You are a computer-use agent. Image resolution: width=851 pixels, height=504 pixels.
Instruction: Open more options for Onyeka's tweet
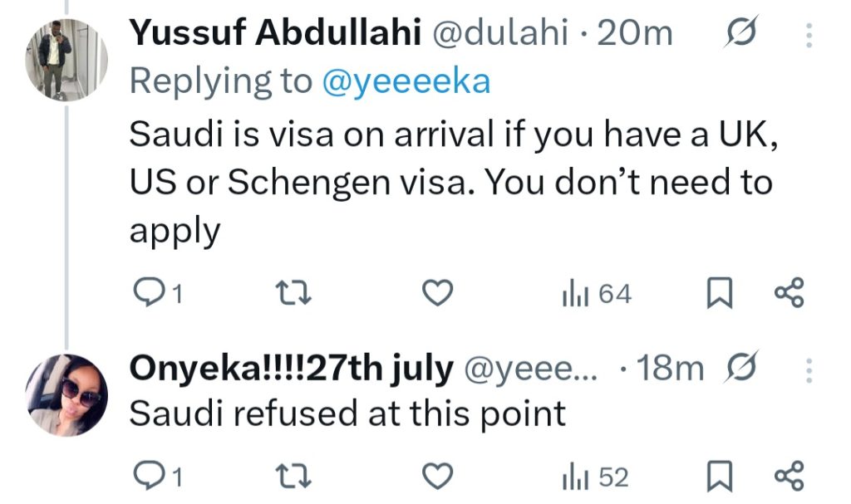pyautogui.click(x=810, y=369)
